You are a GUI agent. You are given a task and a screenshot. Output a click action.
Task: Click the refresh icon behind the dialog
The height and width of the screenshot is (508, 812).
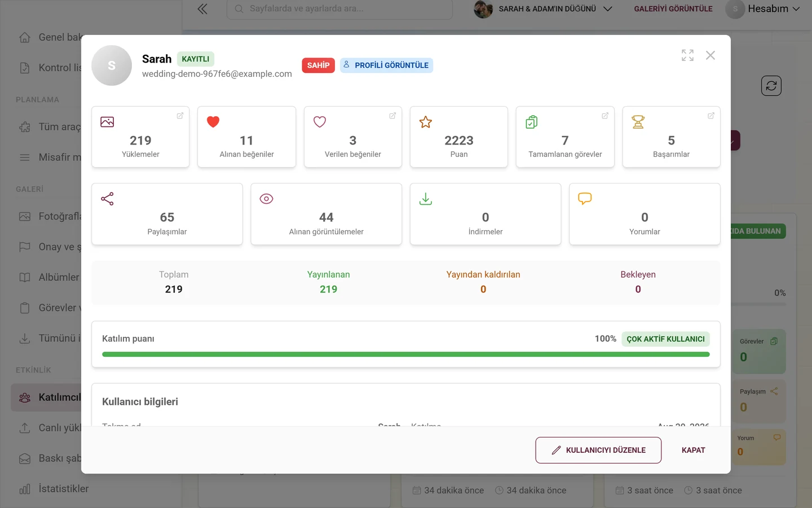tap(771, 86)
